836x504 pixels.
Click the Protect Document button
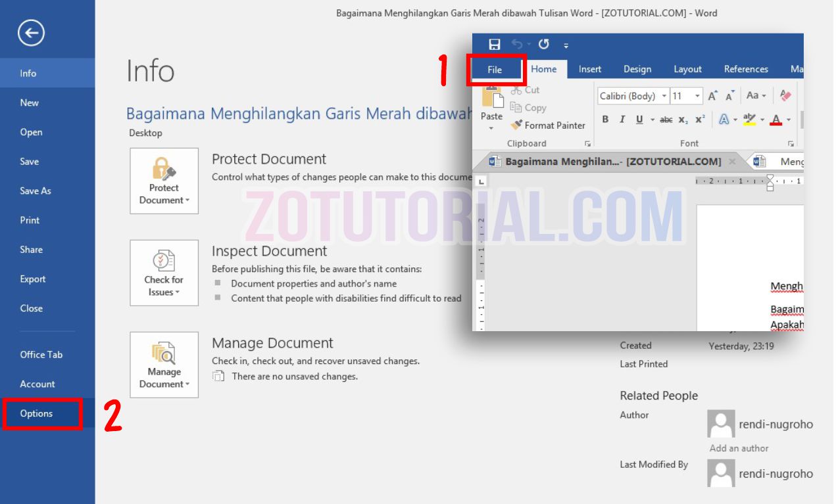tap(164, 181)
